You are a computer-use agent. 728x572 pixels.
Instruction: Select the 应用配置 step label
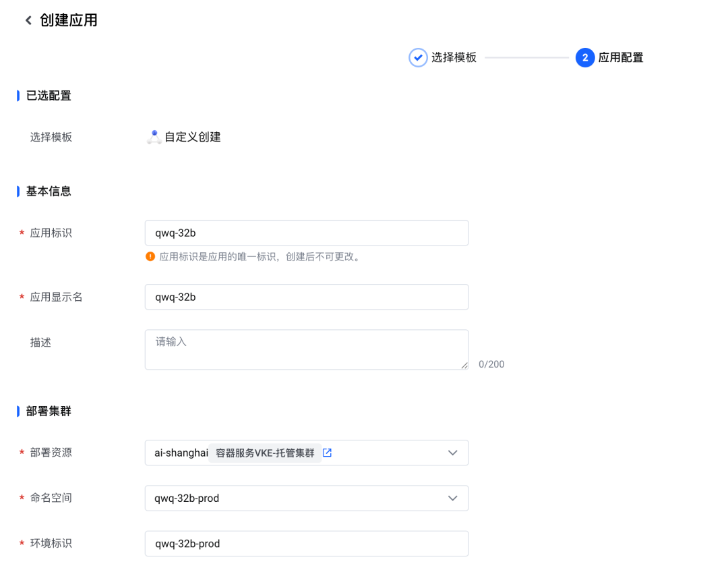[x=621, y=57]
